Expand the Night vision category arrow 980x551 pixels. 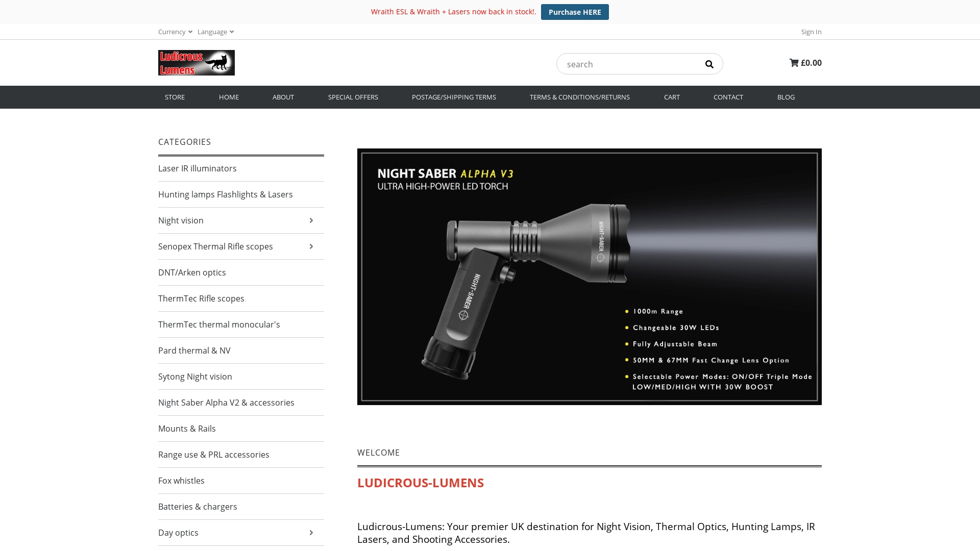[x=311, y=220]
